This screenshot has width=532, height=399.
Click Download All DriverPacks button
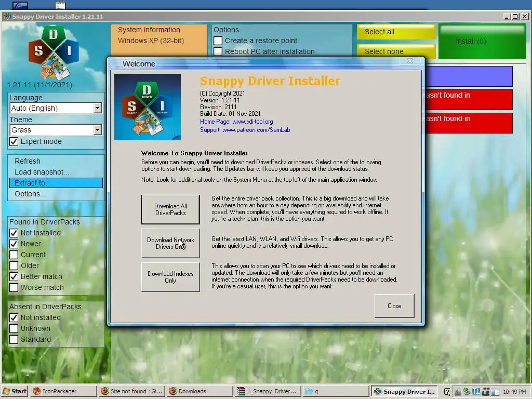(170, 209)
